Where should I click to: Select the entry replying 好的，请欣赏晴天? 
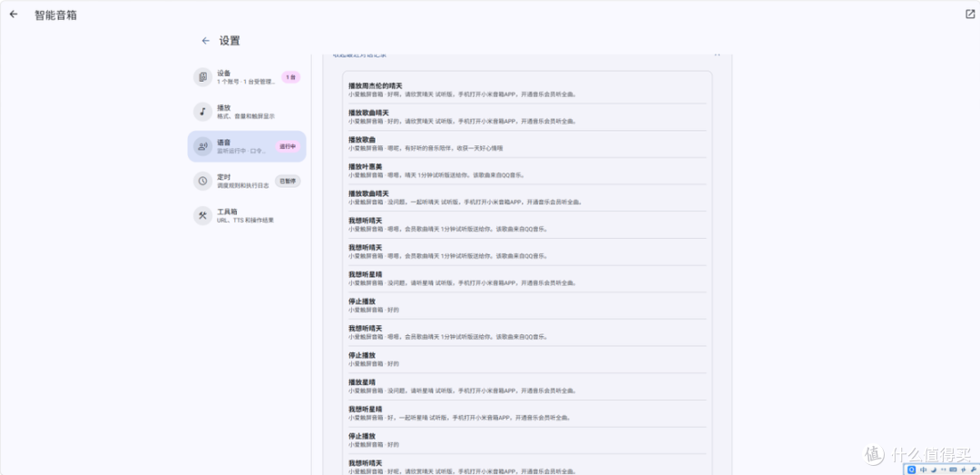[527, 116]
